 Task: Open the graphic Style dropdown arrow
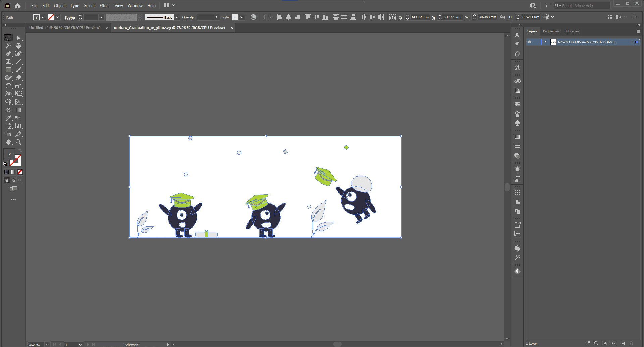pos(241,17)
